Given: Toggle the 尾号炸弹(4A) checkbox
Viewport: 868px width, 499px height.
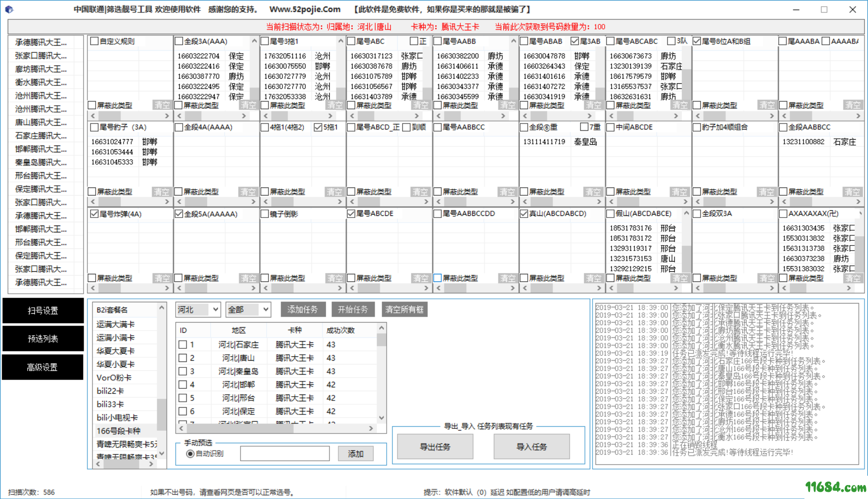Looking at the screenshot, I should click(94, 214).
